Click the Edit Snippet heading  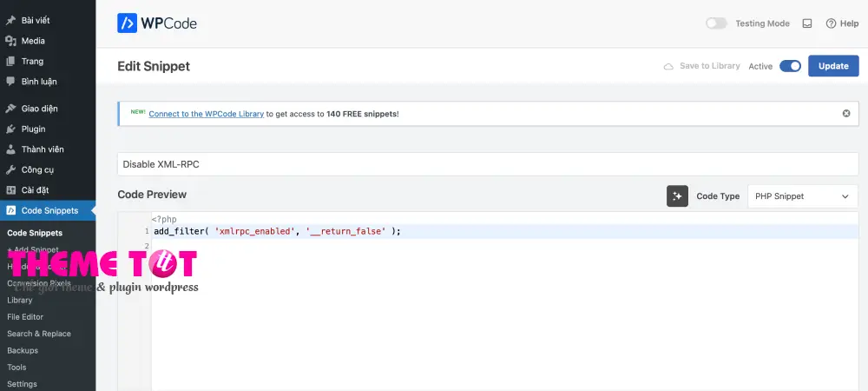tap(154, 66)
